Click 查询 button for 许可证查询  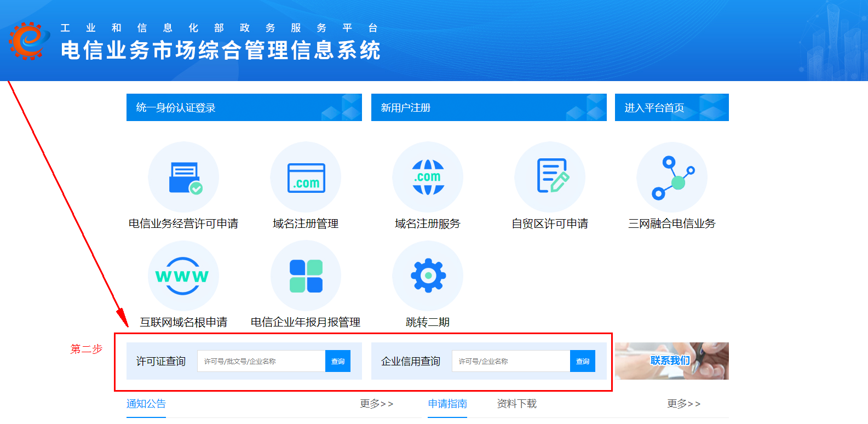point(338,361)
